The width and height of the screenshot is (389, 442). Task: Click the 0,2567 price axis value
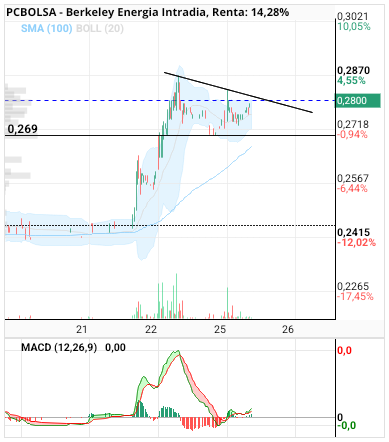pyautogui.click(x=353, y=178)
